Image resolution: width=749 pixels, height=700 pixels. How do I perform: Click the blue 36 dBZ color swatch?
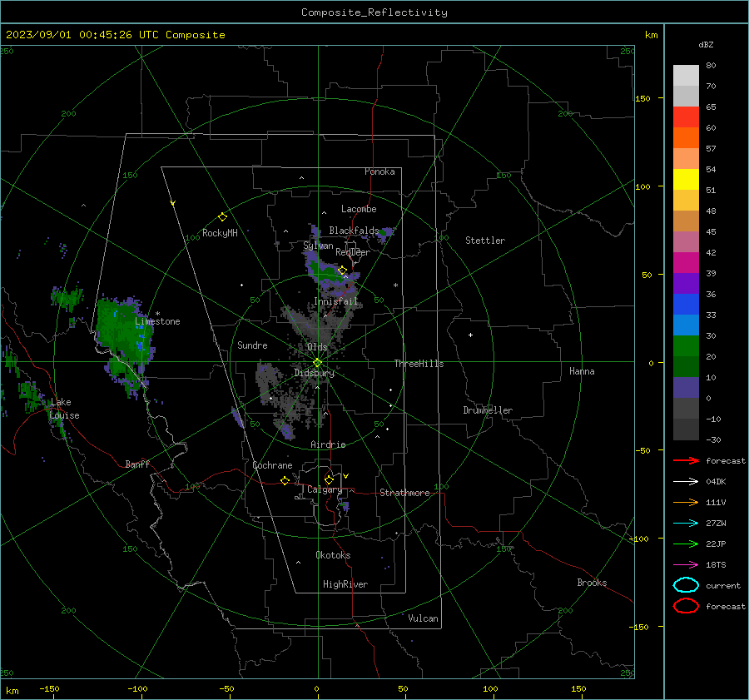(x=686, y=304)
